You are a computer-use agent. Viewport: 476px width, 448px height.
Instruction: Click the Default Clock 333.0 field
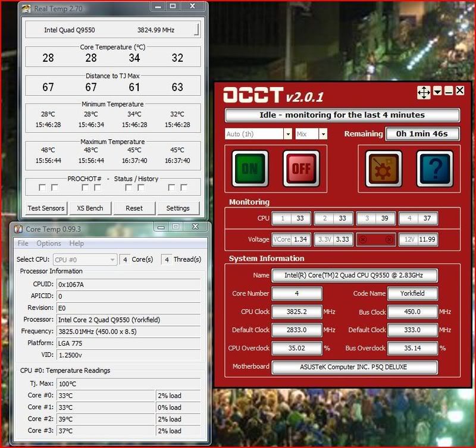pyautogui.click(x=412, y=330)
